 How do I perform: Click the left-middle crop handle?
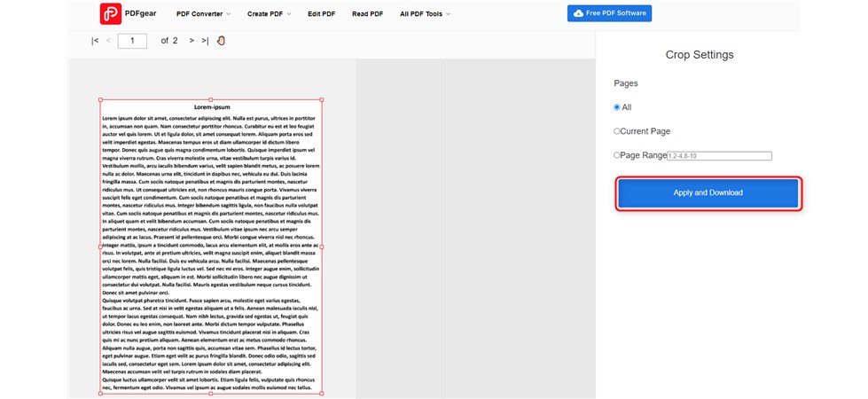click(x=100, y=246)
